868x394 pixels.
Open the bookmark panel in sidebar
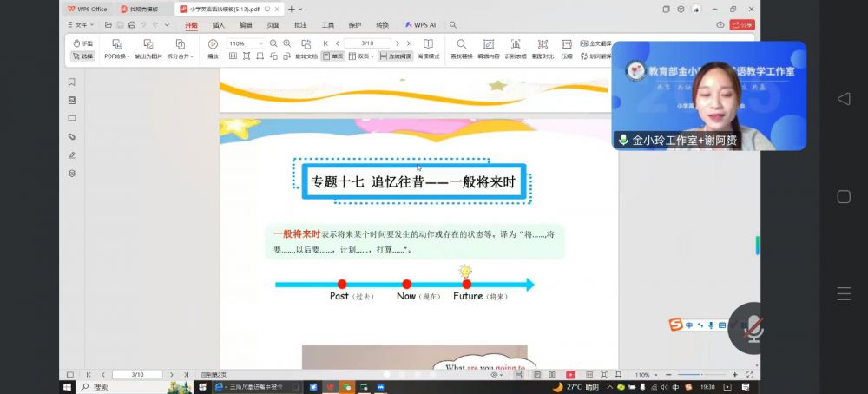point(72,82)
